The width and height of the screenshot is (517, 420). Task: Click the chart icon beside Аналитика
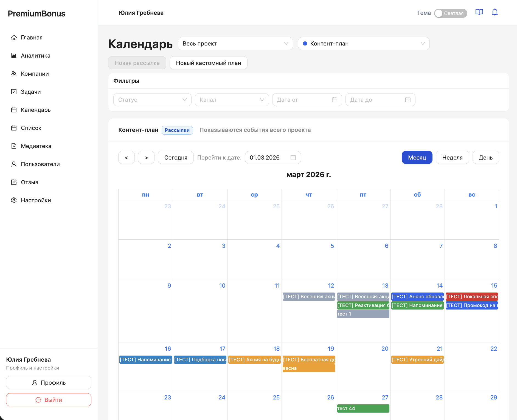[14, 56]
